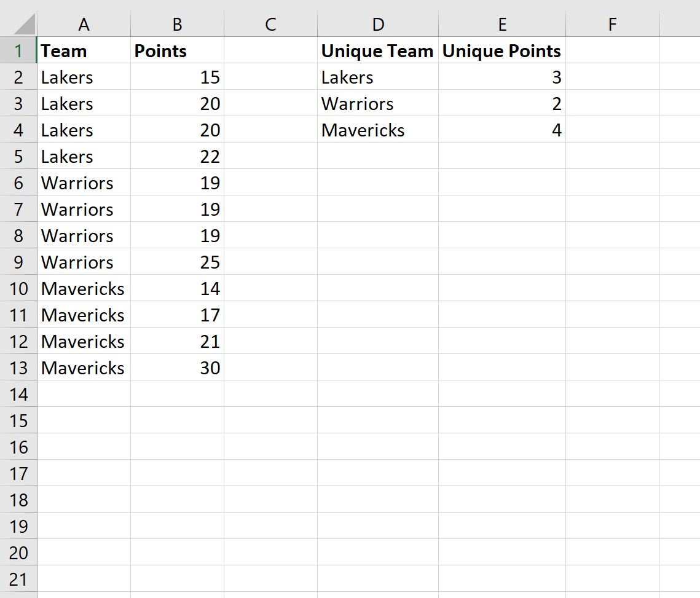This screenshot has height=598, width=700.
Task: Select column C header
Action: coord(270,24)
